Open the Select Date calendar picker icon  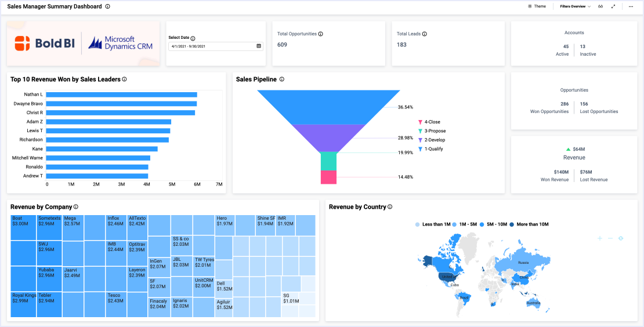click(259, 46)
